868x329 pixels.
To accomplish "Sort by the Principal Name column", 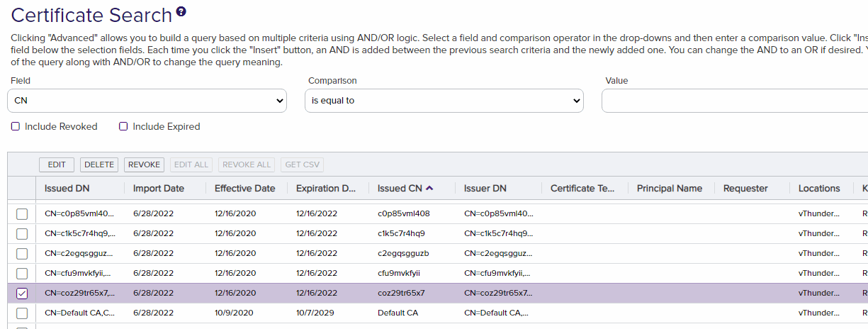I will pos(669,189).
